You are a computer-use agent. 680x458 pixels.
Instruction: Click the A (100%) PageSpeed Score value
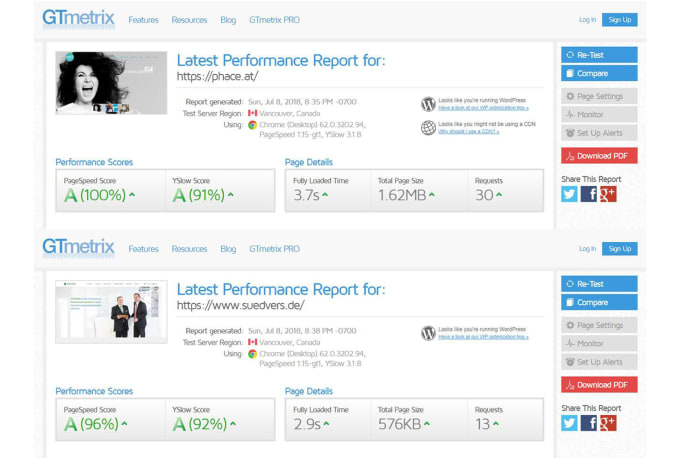tap(95, 195)
